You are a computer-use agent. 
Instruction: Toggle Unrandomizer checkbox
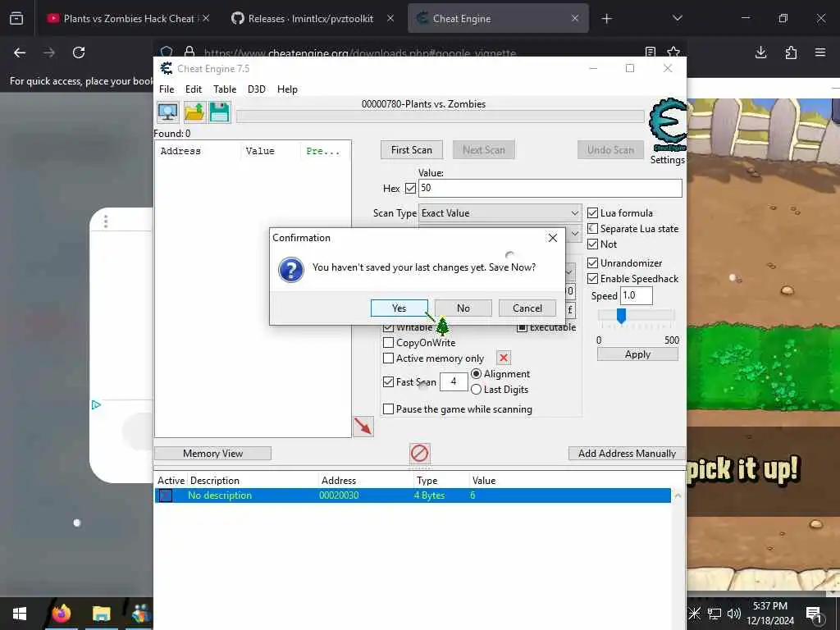(x=592, y=262)
